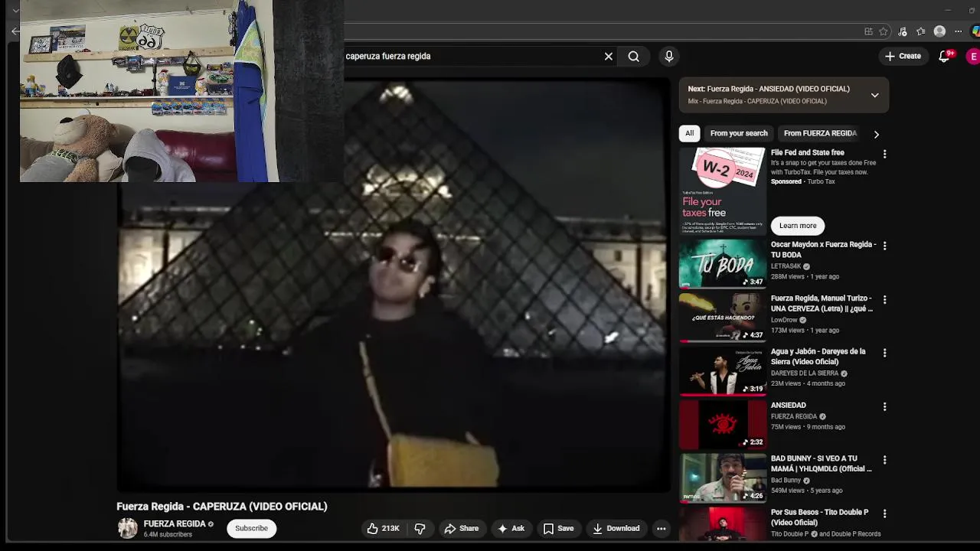Open 'Agua y Jabón - Dareyes de la Sierra' title
This screenshot has height=551, width=980.
pos(818,357)
